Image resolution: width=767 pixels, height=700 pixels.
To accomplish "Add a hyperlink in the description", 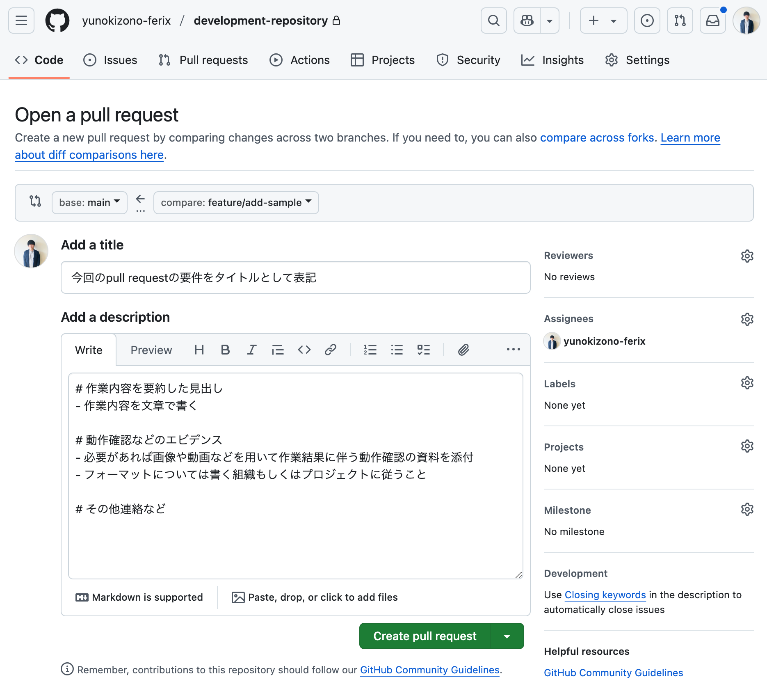I will tap(331, 350).
